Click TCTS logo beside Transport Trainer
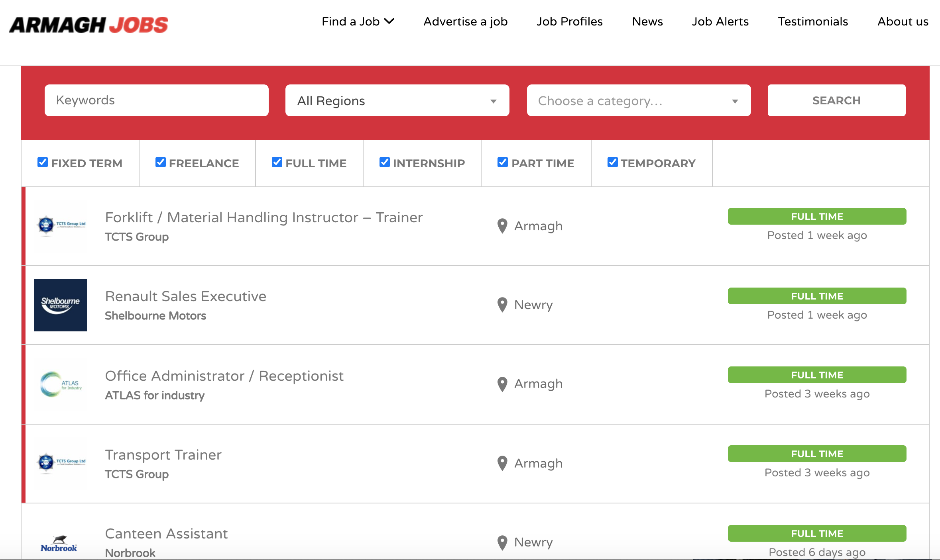 click(61, 462)
